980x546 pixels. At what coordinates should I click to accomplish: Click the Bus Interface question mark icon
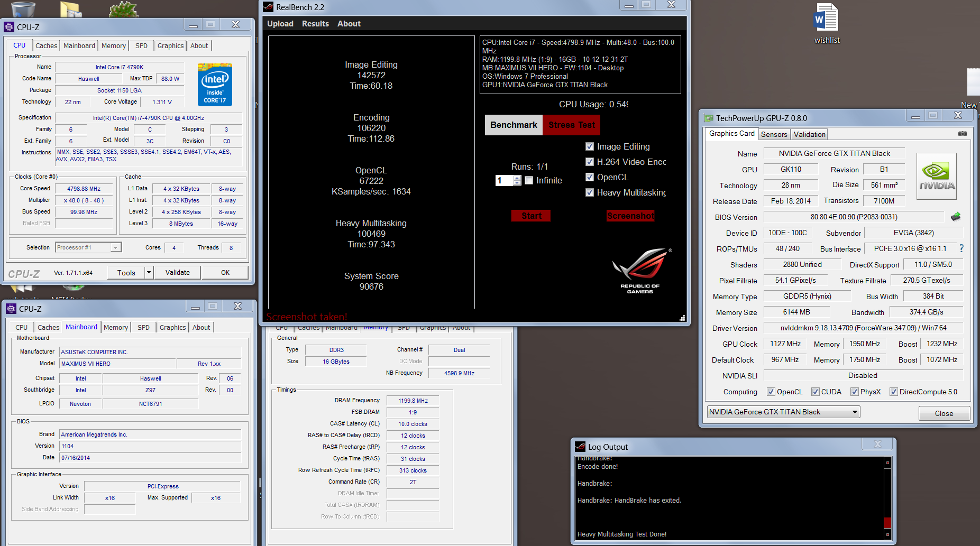coord(961,248)
